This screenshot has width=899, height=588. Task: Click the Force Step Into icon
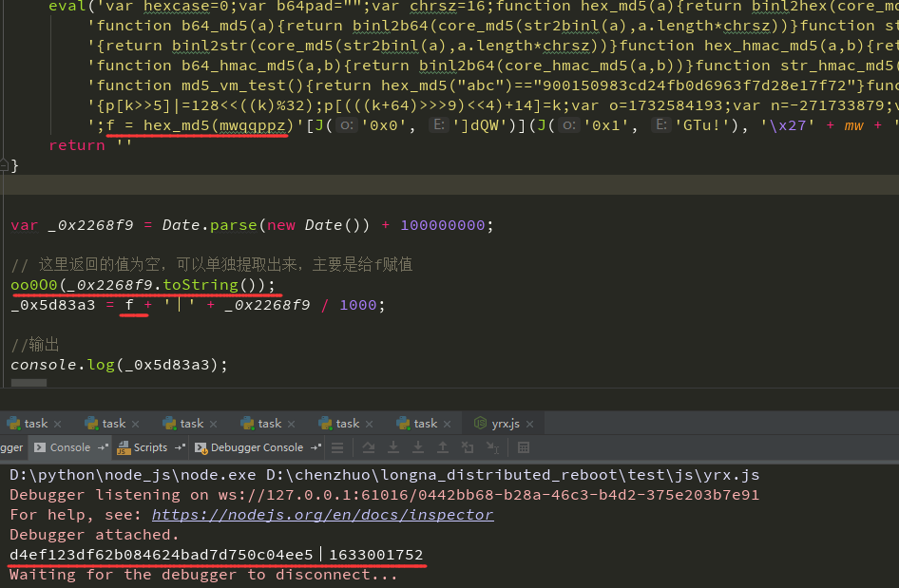[x=417, y=447]
